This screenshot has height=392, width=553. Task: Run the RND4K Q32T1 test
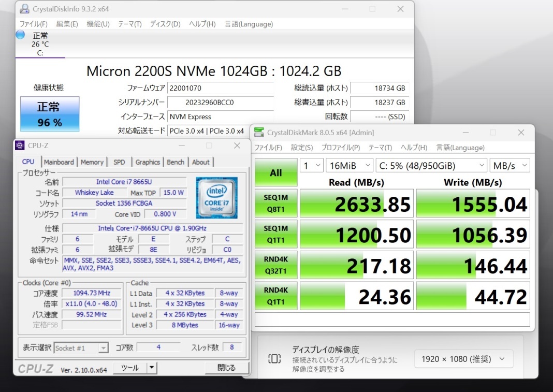point(276,265)
